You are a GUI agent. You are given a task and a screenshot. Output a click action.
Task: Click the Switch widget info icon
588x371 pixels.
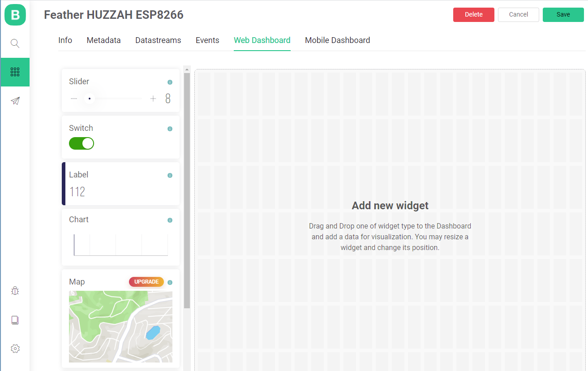tap(170, 129)
